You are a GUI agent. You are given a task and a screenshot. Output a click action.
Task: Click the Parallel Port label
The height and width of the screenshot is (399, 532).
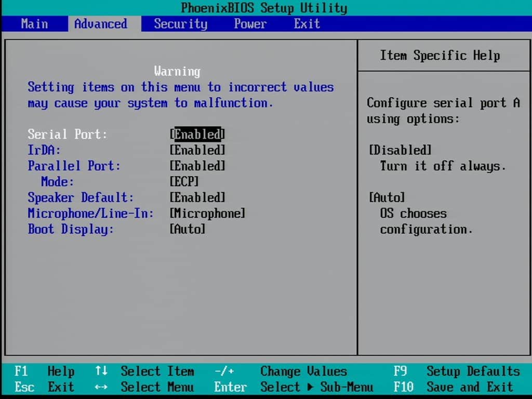pos(74,166)
